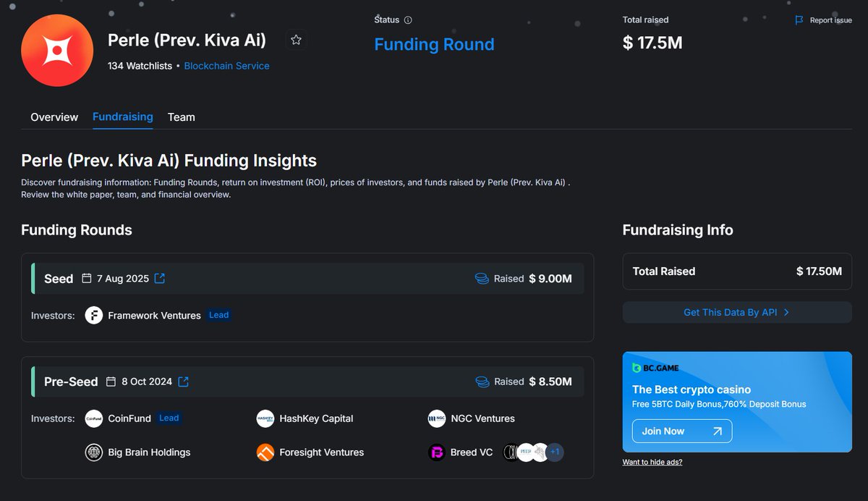Click the arrow icon on Join Now

[x=717, y=431]
